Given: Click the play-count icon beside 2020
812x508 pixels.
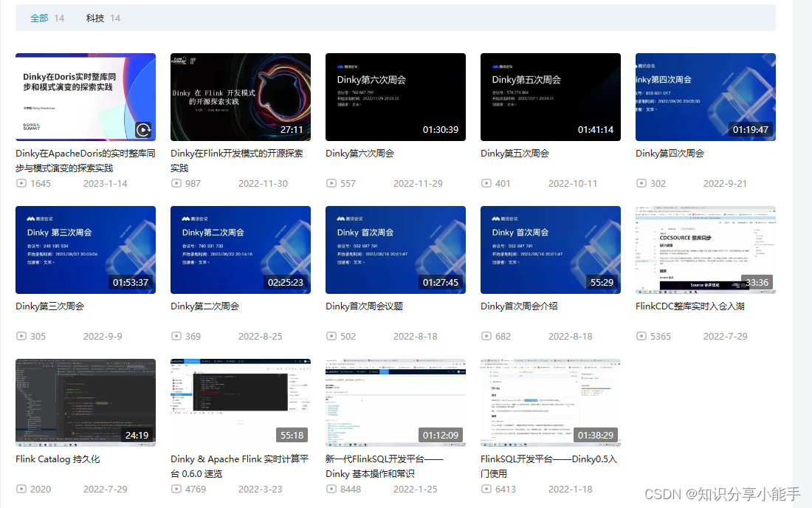Looking at the screenshot, I should pyautogui.click(x=21, y=489).
